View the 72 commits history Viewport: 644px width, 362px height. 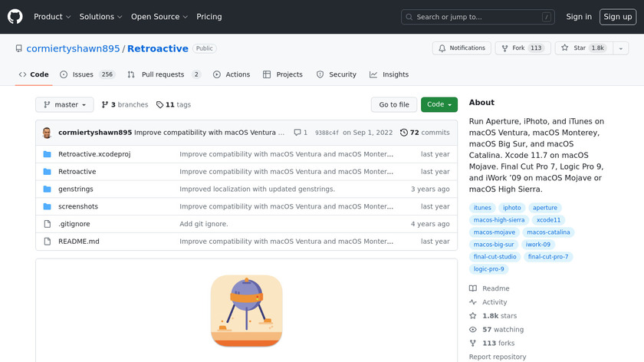coord(425,133)
